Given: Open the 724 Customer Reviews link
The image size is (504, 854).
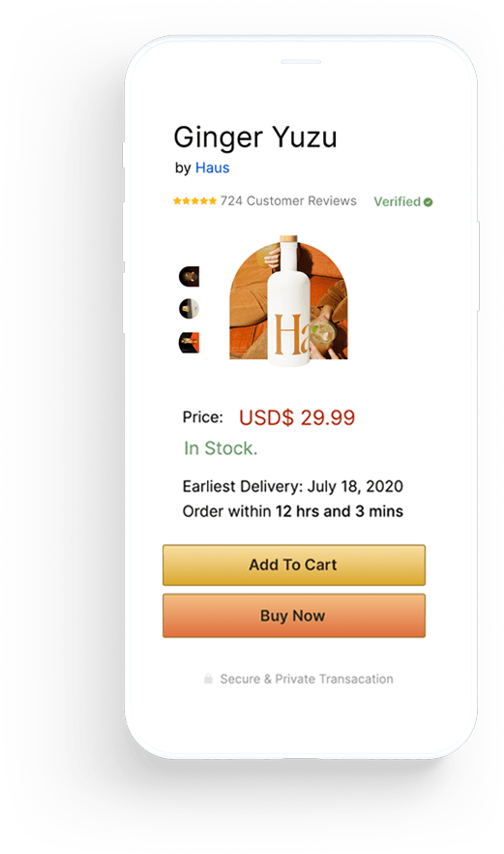Looking at the screenshot, I should 288,201.
